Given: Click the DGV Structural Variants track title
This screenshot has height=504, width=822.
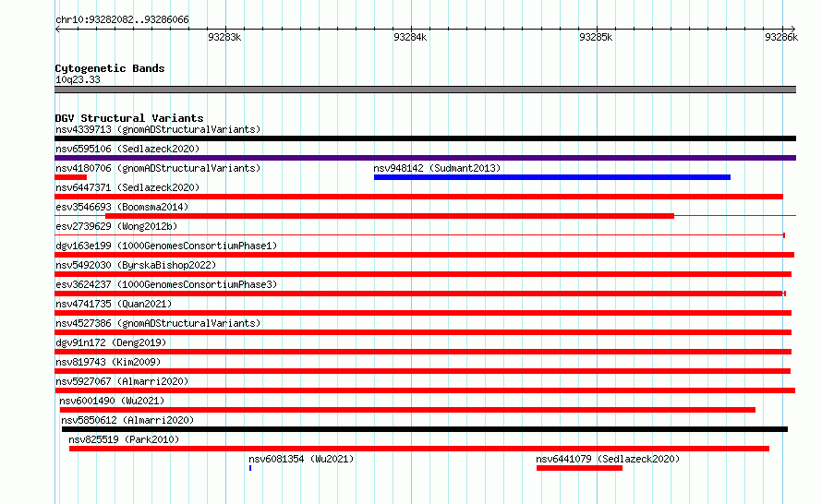Looking at the screenshot, I should (129, 118).
